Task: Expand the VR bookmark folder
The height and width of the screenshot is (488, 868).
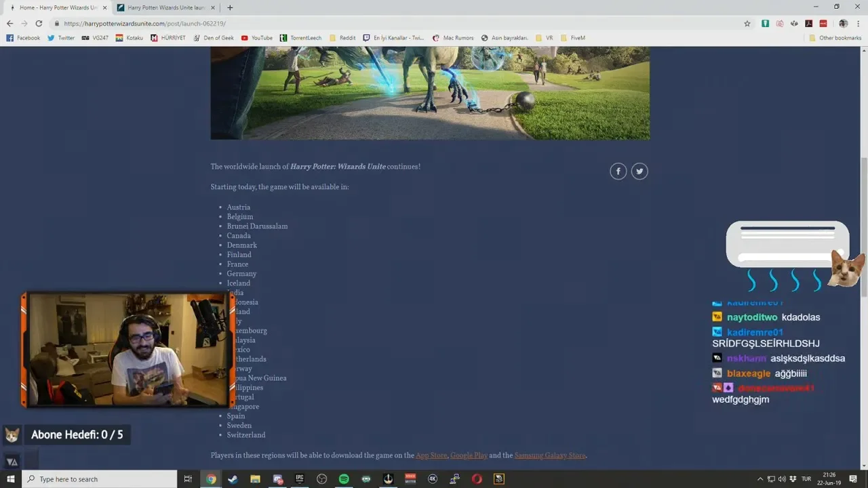Action: 544,38
